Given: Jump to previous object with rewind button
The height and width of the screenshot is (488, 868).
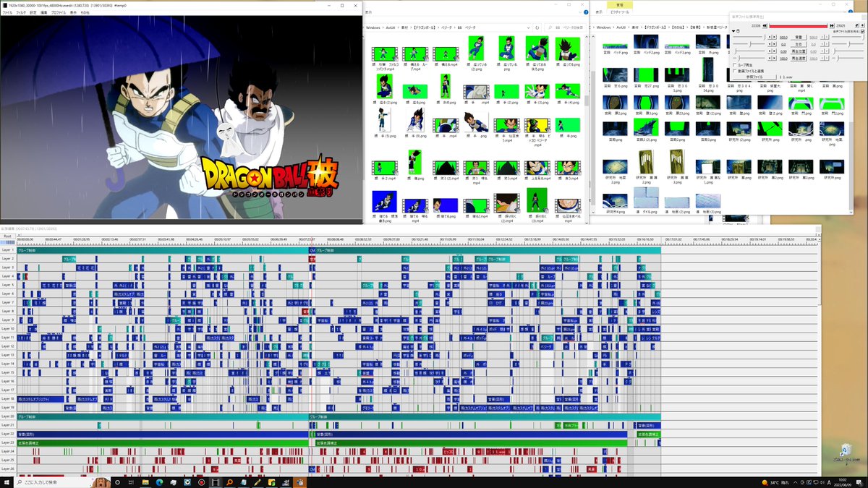Looking at the screenshot, I should click(765, 26).
